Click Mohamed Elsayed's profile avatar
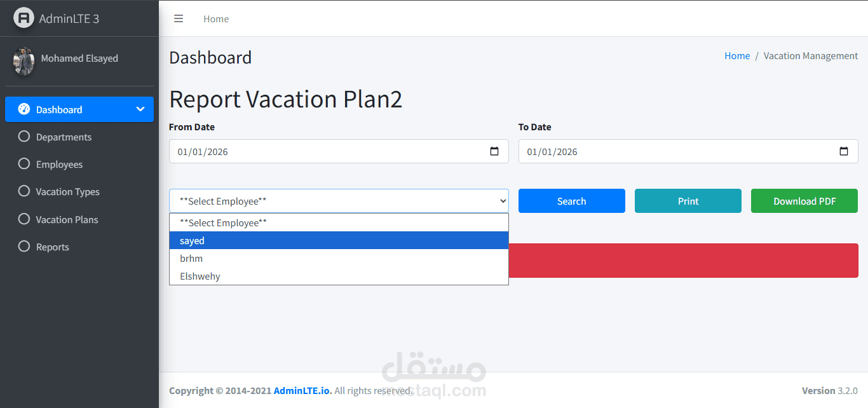868x408 pixels. click(24, 62)
